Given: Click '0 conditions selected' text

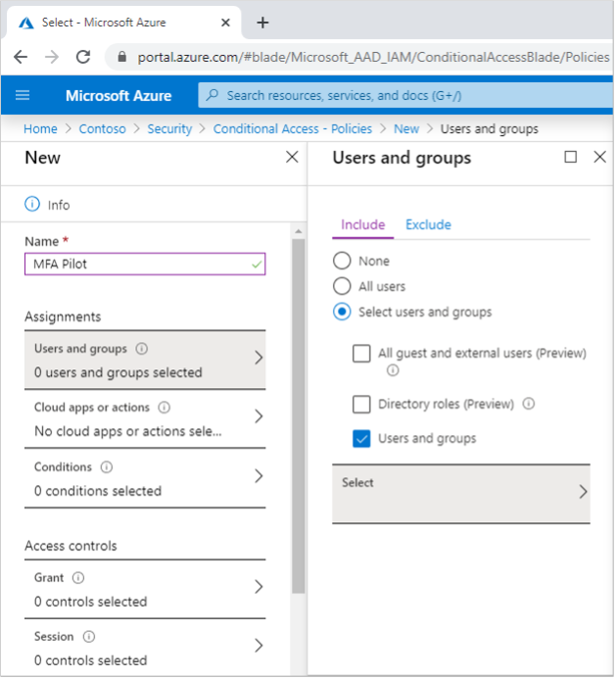Looking at the screenshot, I should click(98, 491).
